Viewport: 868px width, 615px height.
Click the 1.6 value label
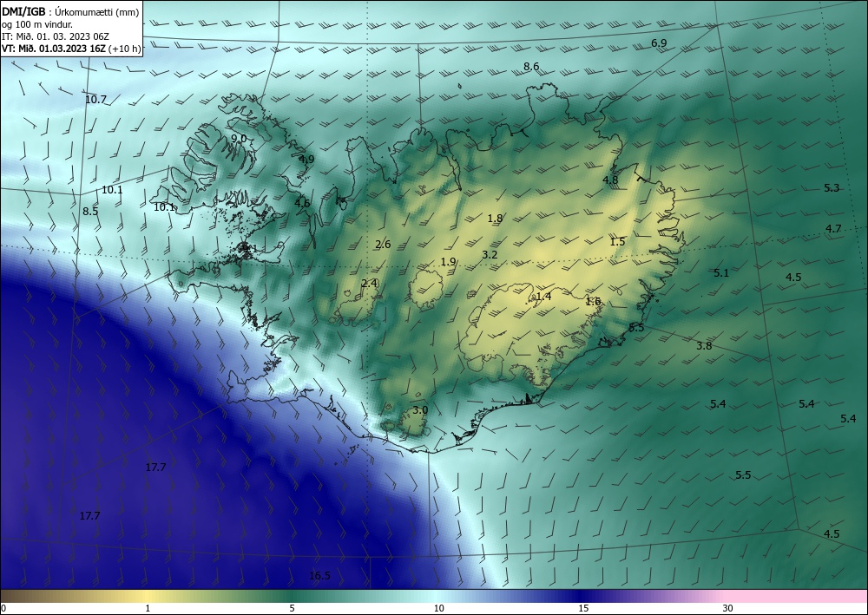click(593, 301)
